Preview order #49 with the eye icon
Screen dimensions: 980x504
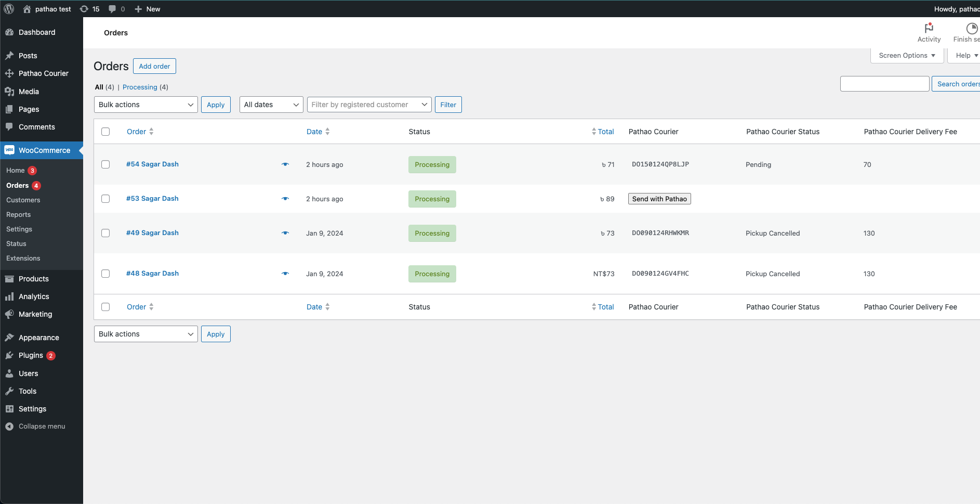[x=285, y=233]
